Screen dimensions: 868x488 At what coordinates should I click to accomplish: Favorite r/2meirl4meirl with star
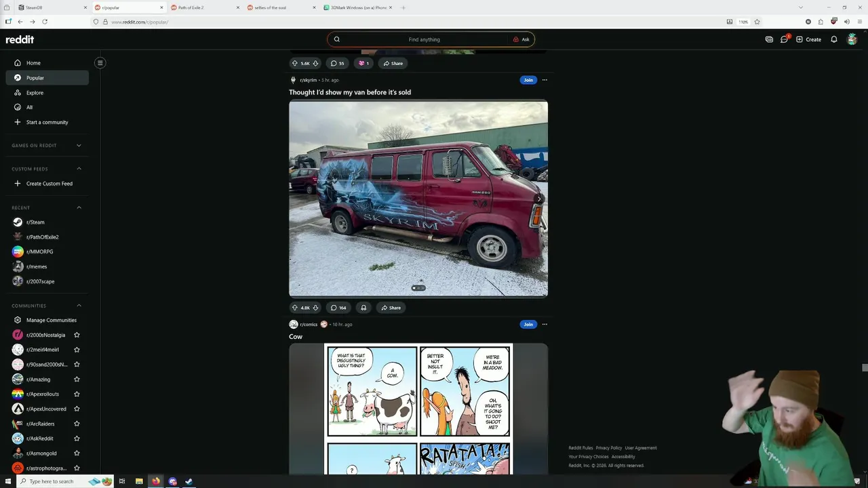77,350
